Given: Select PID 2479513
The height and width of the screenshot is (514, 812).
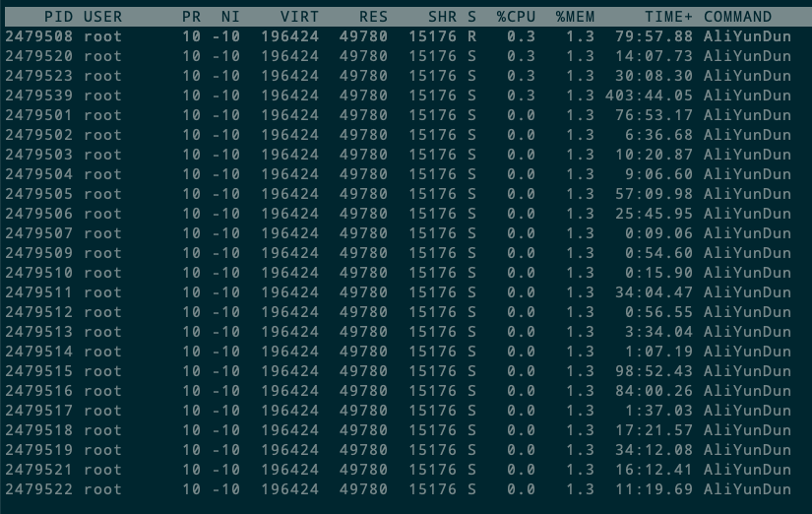Looking at the screenshot, I should tap(38, 332).
